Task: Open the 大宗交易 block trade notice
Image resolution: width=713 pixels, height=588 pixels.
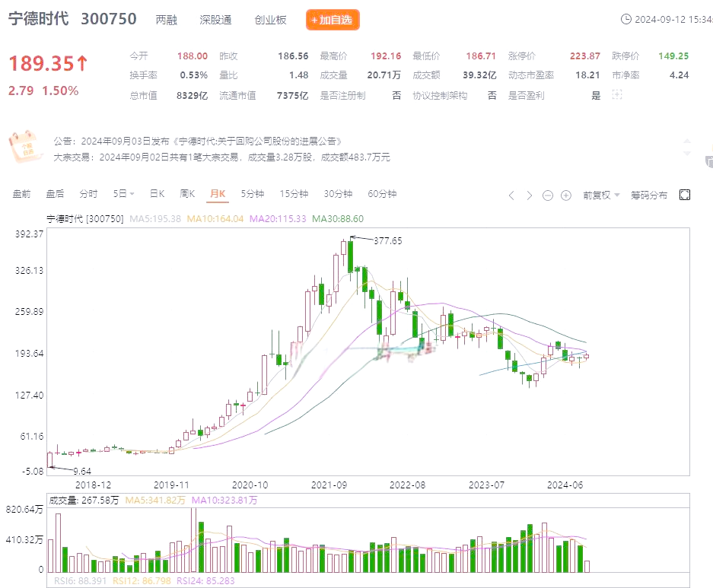Action: [x=221, y=157]
